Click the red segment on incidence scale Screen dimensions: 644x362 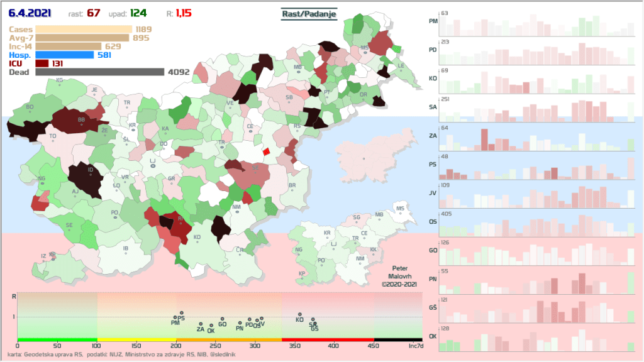pyautogui.click(x=327, y=339)
